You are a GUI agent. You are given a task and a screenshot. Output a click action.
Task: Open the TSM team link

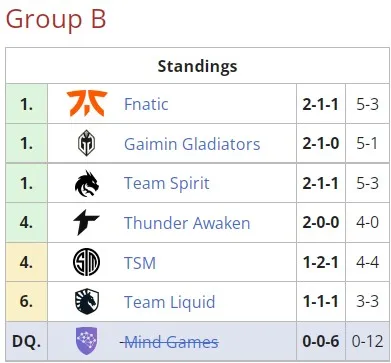point(140,263)
